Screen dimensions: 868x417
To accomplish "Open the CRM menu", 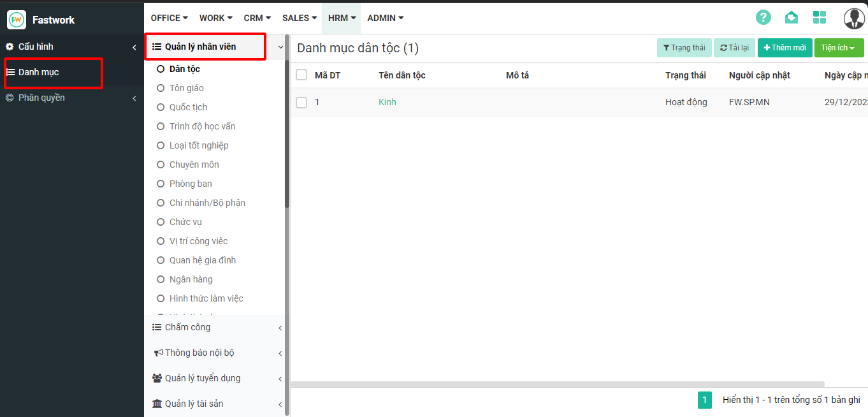I will pyautogui.click(x=257, y=18).
